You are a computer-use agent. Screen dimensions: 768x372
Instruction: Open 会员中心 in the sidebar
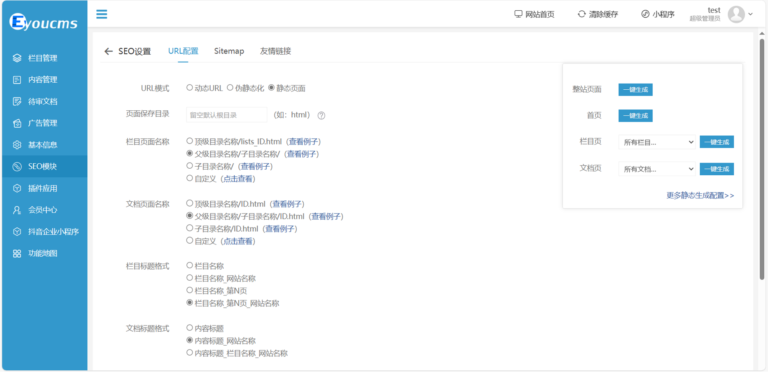pyautogui.click(x=45, y=210)
